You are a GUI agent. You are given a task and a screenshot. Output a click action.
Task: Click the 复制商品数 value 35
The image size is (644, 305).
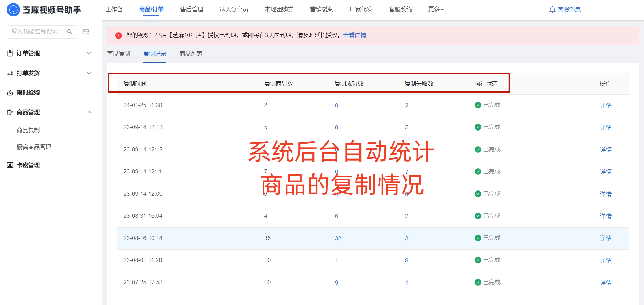tap(267, 238)
